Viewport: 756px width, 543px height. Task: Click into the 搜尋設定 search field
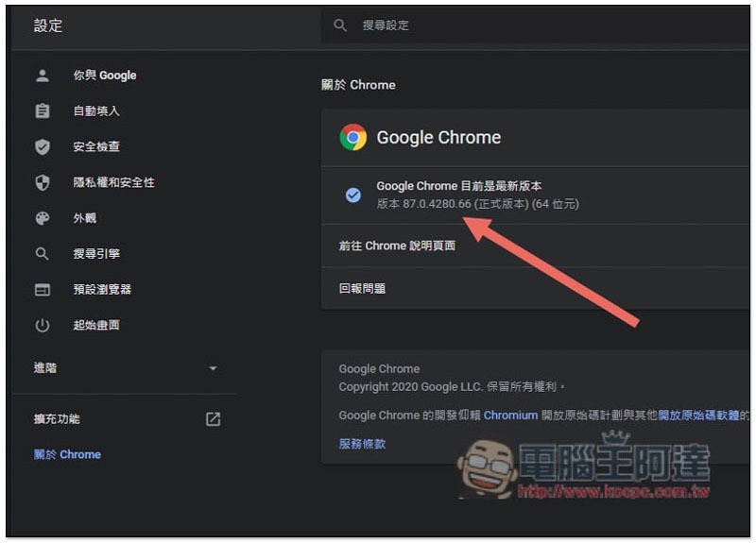pyautogui.click(x=529, y=25)
